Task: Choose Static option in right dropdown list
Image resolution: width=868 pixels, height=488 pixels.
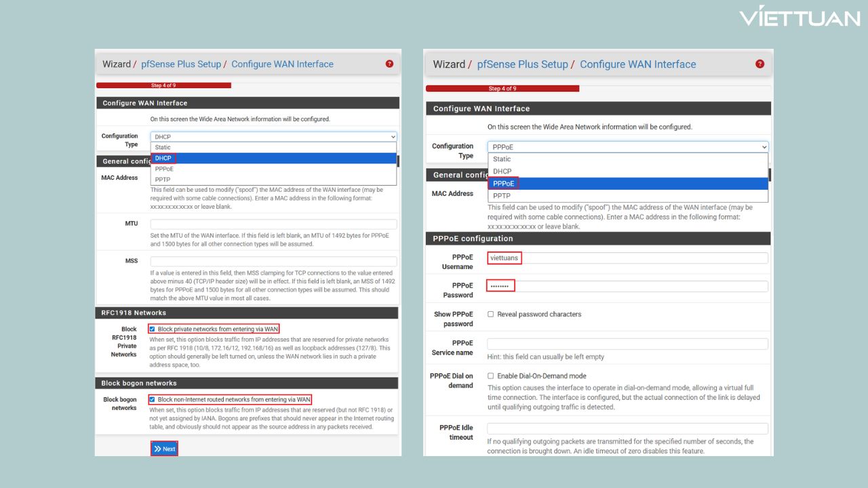Action: tap(502, 159)
